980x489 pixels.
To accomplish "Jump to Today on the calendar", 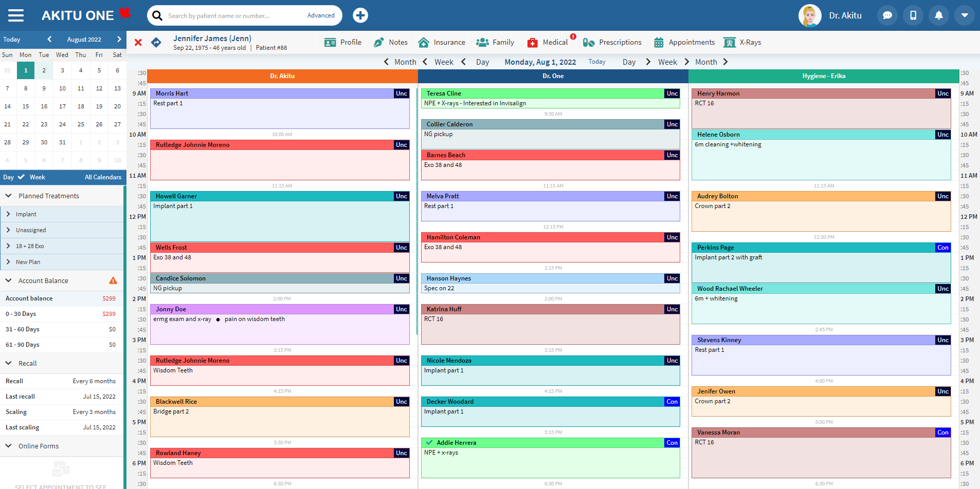I will click(596, 62).
